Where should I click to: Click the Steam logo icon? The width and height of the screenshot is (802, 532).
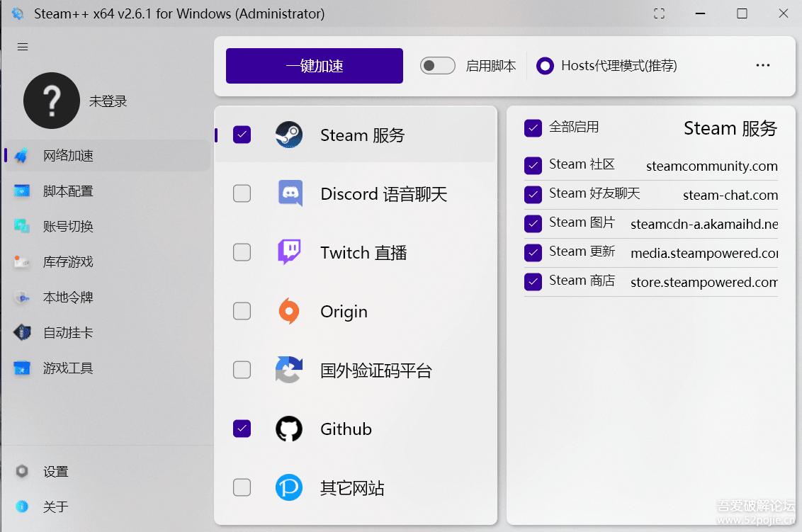tap(289, 135)
